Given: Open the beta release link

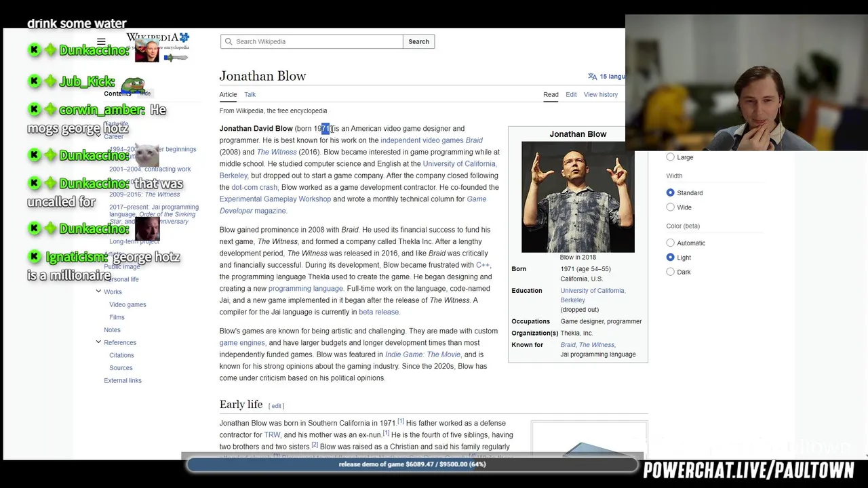Looking at the screenshot, I should pyautogui.click(x=378, y=312).
